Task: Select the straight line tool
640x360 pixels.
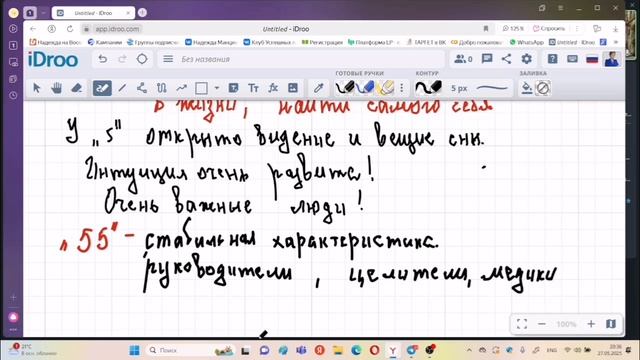Action: point(122,88)
